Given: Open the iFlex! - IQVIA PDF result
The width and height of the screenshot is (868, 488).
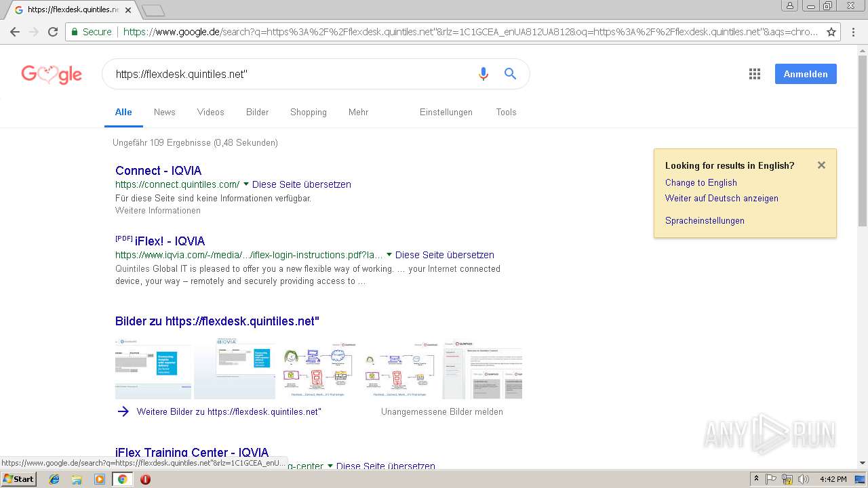Looking at the screenshot, I should pos(170,241).
